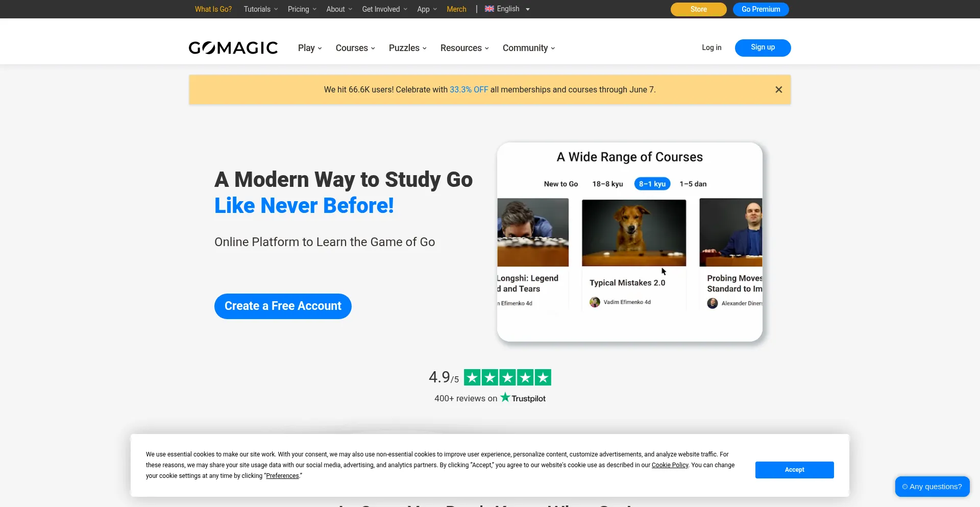Image resolution: width=980 pixels, height=507 pixels.
Task: Click Vadim Efimenko's author avatar
Action: pos(595,302)
